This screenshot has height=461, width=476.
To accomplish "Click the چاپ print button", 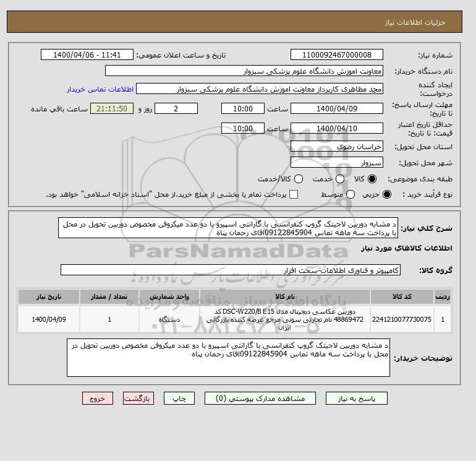I will pyautogui.click(x=179, y=399).
